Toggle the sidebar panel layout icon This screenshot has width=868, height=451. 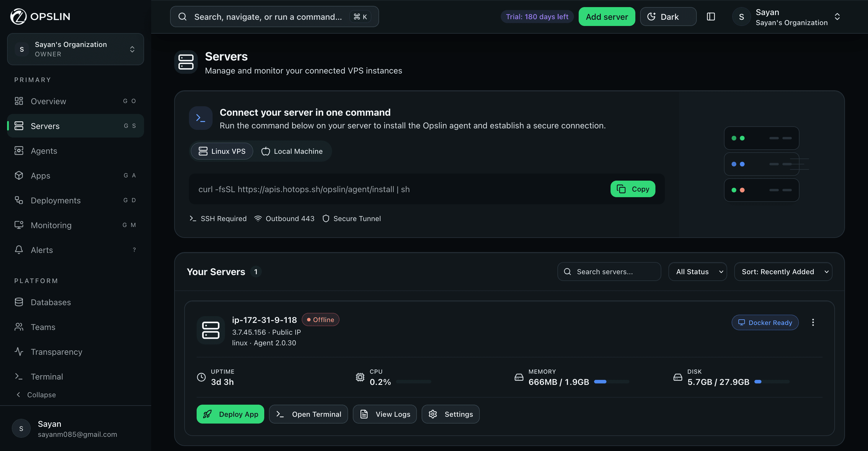[711, 17]
